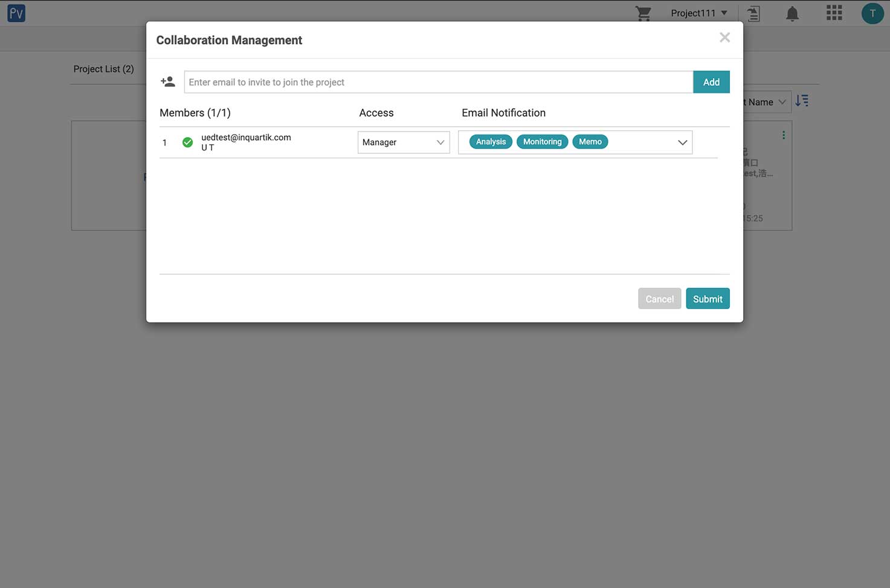
Task: Click the export document icon in header
Action: 753,13
